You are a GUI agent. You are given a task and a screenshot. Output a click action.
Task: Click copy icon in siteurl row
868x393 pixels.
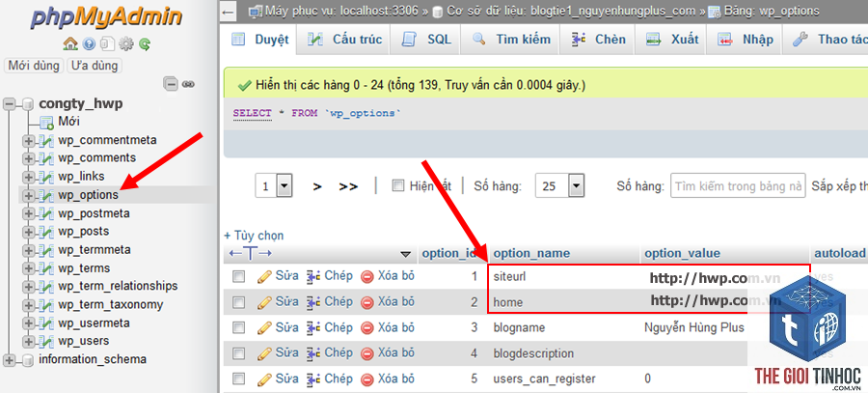click(313, 276)
